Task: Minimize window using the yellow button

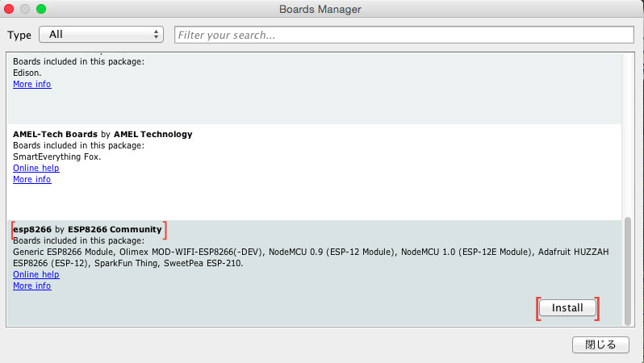Action: point(26,9)
